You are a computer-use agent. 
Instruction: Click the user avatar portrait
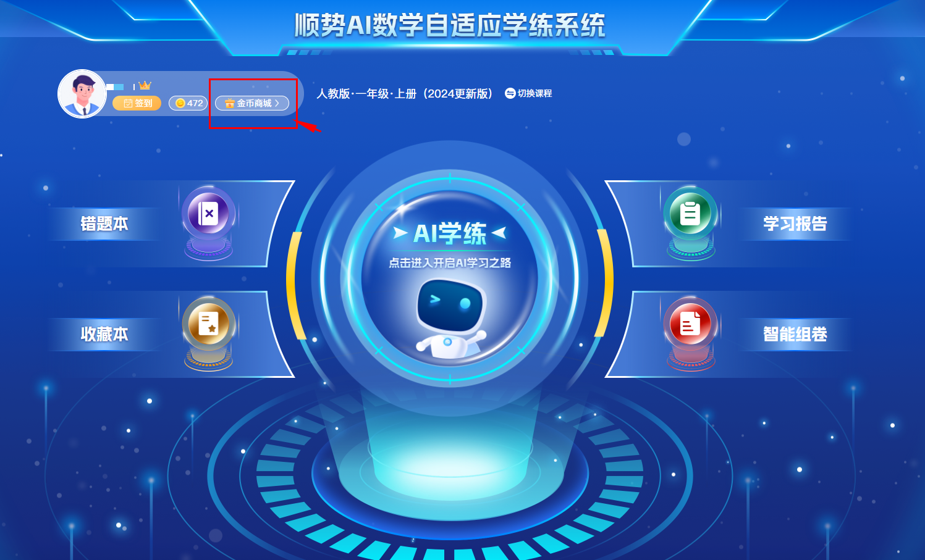82,94
